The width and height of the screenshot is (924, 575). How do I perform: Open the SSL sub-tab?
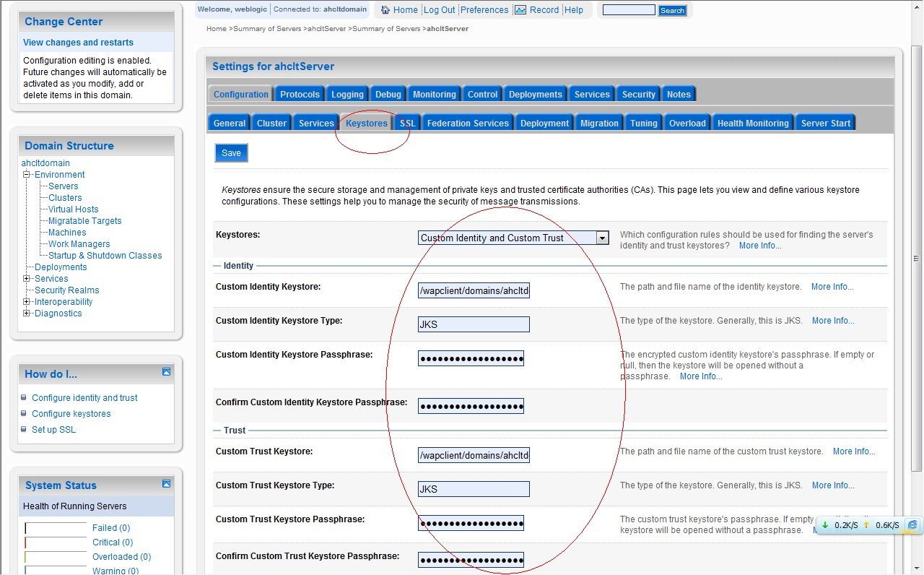pos(407,124)
